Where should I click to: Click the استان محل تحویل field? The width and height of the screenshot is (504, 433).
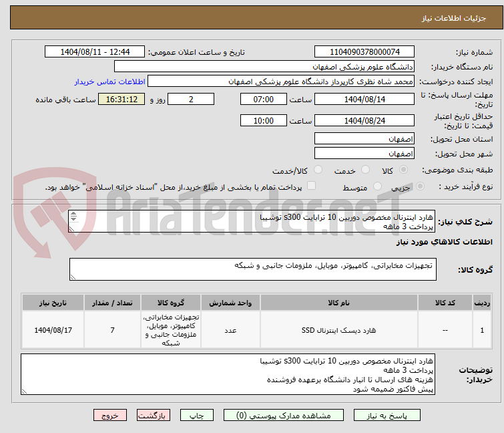tap(364, 138)
